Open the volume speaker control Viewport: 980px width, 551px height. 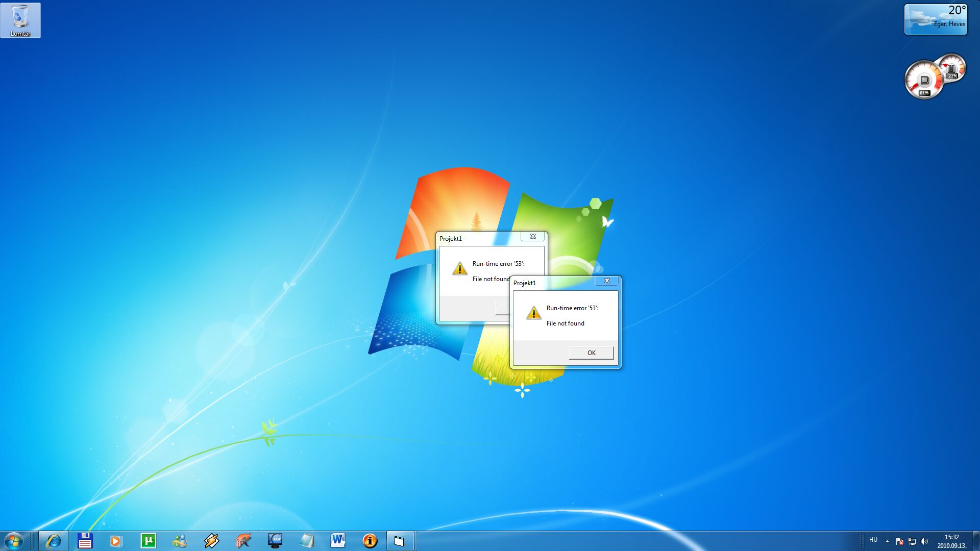pos(924,541)
